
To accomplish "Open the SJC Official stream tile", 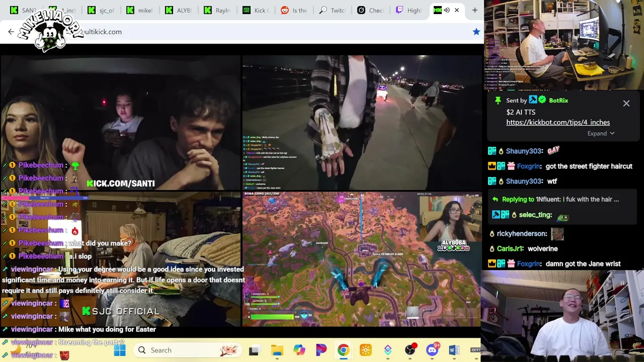I will (x=120, y=259).
